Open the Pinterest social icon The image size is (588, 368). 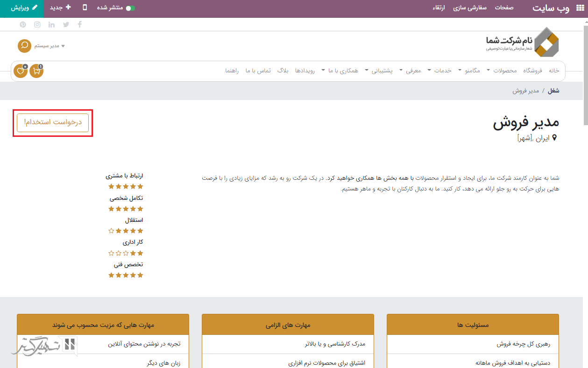click(23, 24)
